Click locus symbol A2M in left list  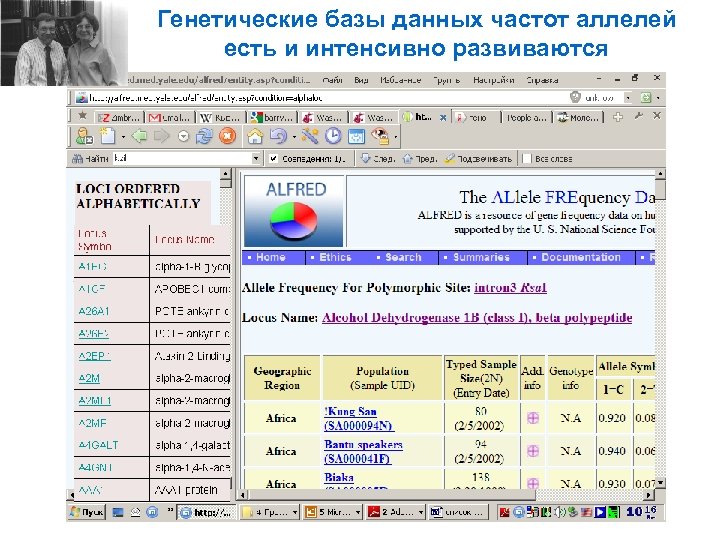89,378
